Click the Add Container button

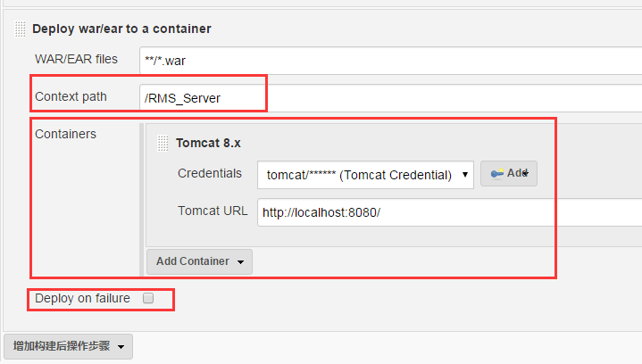coord(199,261)
